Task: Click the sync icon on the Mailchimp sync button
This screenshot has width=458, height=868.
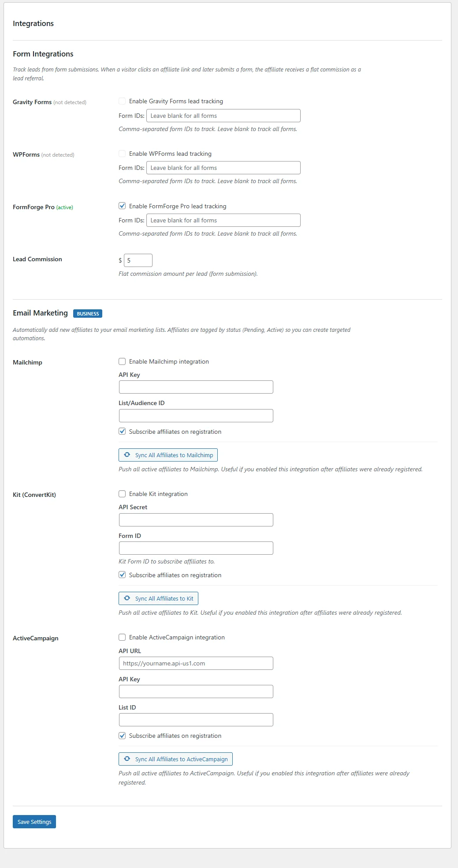Action: click(127, 455)
